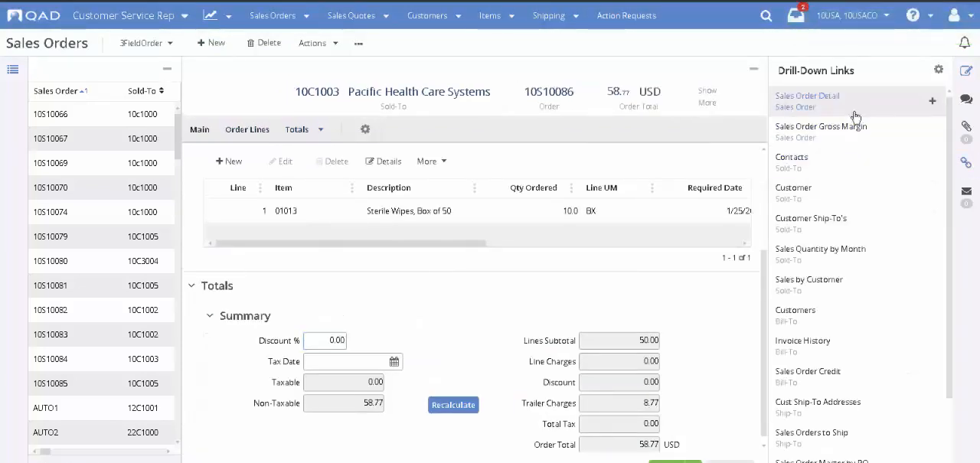The height and width of the screenshot is (463, 980).
Task: Collapse the Totals section
Action: 191,285
